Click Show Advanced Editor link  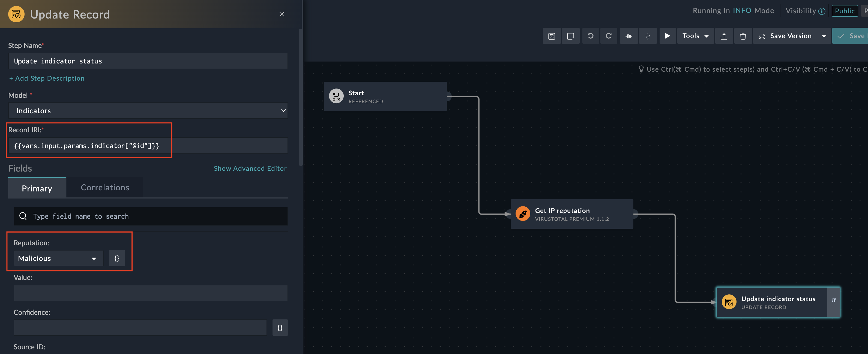click(250, 168)
